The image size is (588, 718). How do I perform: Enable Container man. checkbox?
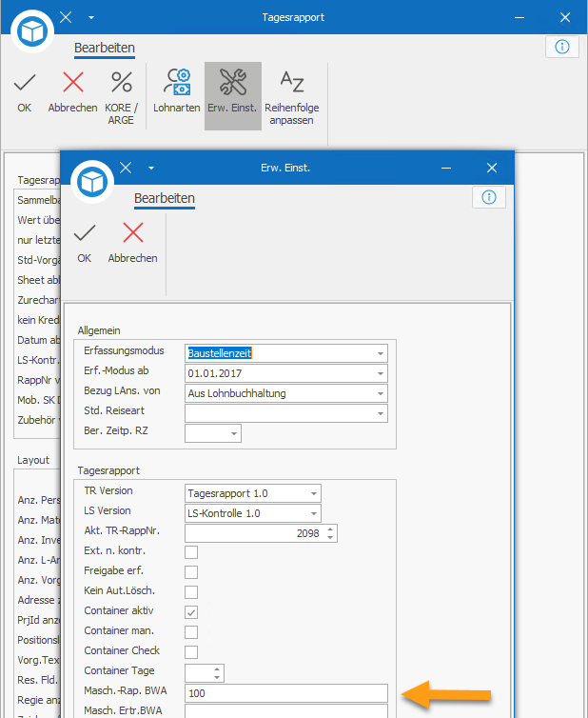coord(191,632)
